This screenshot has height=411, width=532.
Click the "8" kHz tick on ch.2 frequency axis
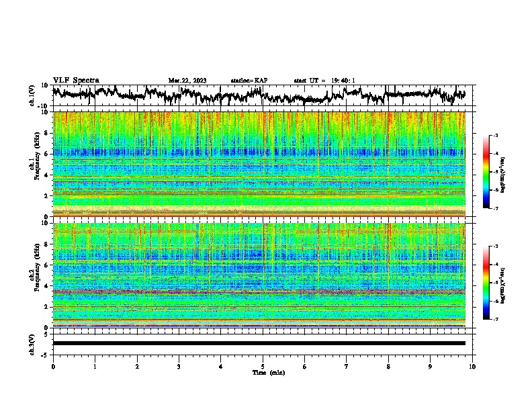click(x=46, y=244)
